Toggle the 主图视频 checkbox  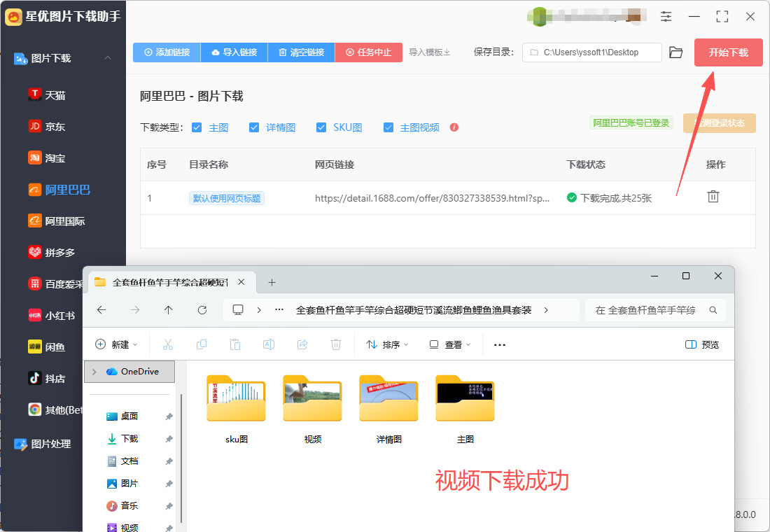coord(388,127)
